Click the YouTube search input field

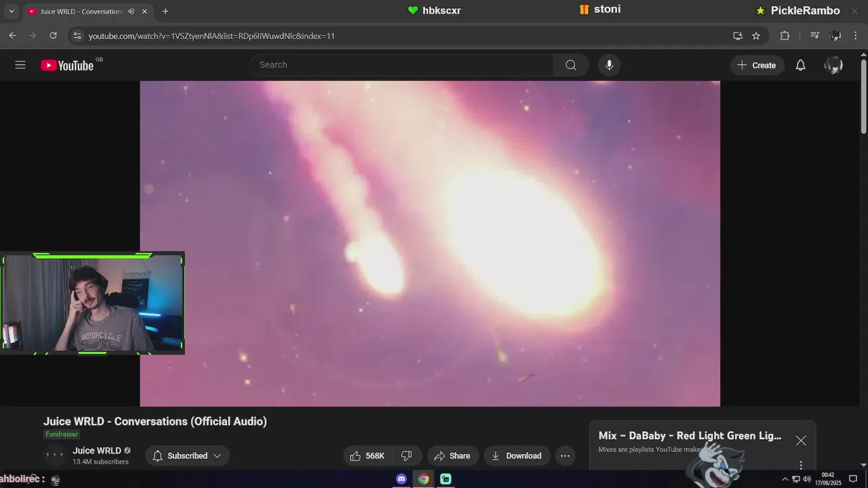(402, 65)
